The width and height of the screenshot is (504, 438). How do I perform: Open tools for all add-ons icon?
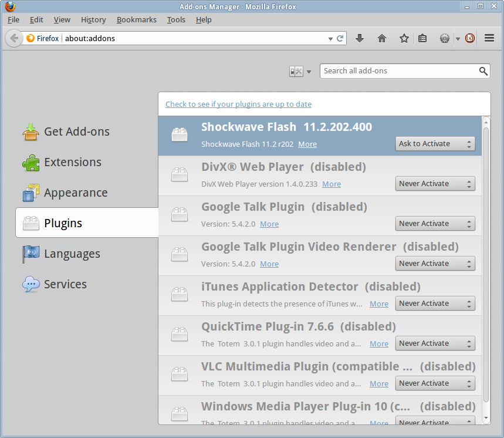click(296, 72)
